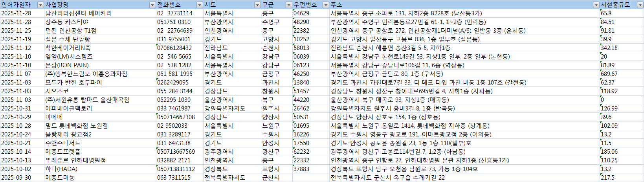Click the cell (주)서원유통 탑마트 울산매곡점
This screenshot has height=182, width=644.
point(100,100)
